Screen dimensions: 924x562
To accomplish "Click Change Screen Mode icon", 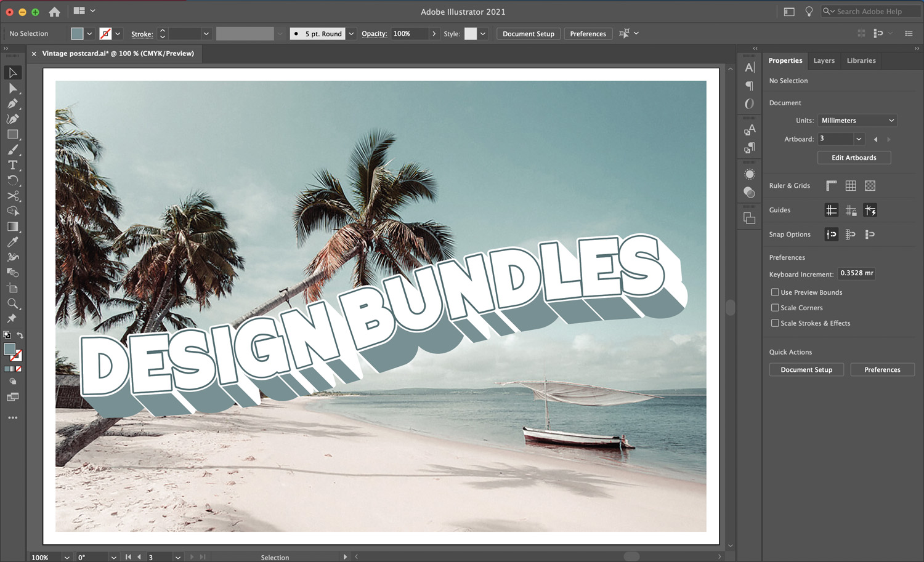I will point(12,397).
